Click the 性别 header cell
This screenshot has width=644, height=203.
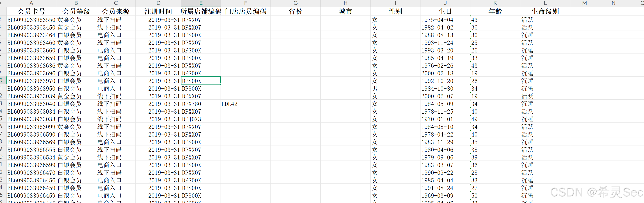pos(395,11)
